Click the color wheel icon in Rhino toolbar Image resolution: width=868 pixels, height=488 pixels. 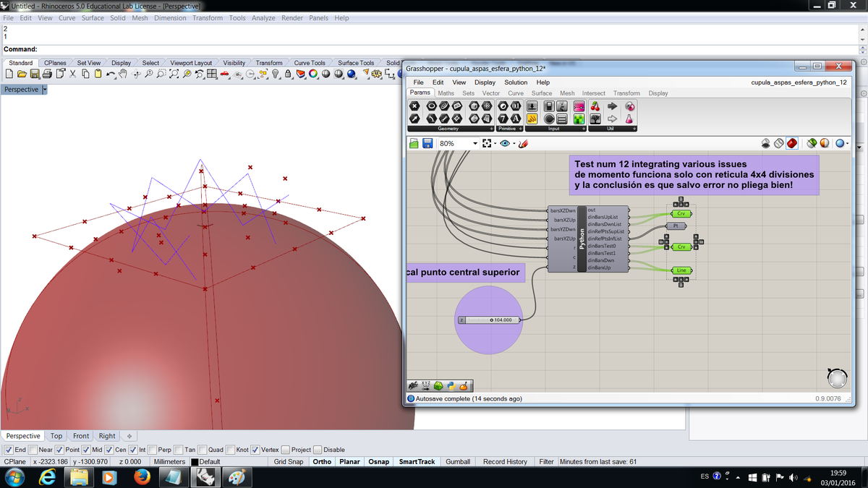pos(313,74)
